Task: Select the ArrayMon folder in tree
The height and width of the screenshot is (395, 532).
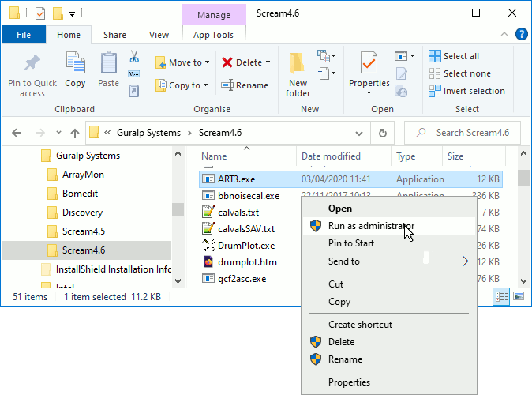Action: (x=83, y=175)
